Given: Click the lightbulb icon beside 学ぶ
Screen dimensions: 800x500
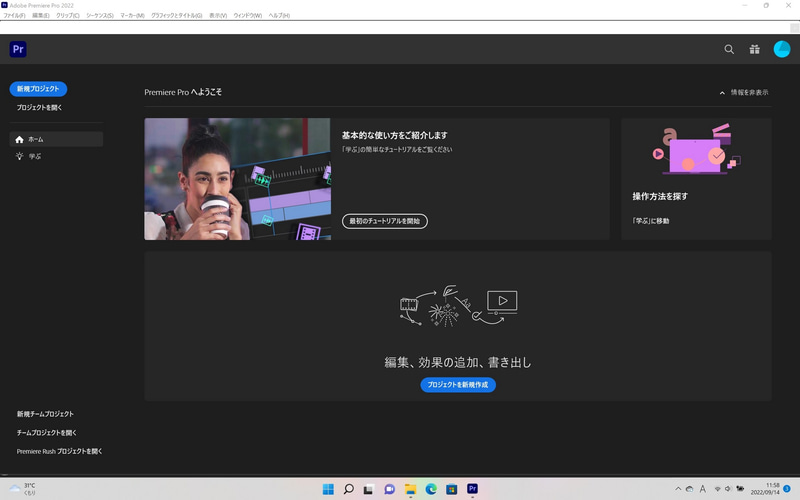Looking at the screenshot, I should tap(19, 156).
